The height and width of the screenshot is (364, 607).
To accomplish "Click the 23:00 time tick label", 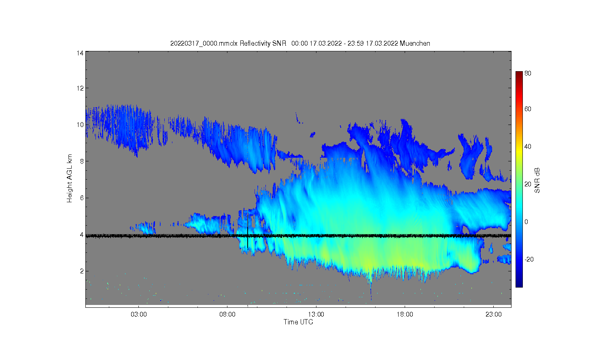I will pyautogui.click(x=493, y=314).
